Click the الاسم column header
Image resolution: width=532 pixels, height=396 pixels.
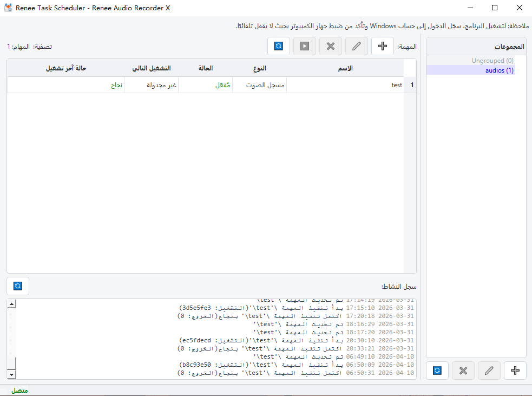[345, 68]
